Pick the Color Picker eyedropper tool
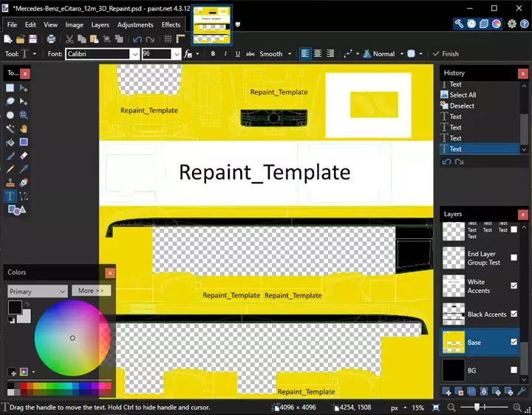532x415 pixels. coord(24,169)
